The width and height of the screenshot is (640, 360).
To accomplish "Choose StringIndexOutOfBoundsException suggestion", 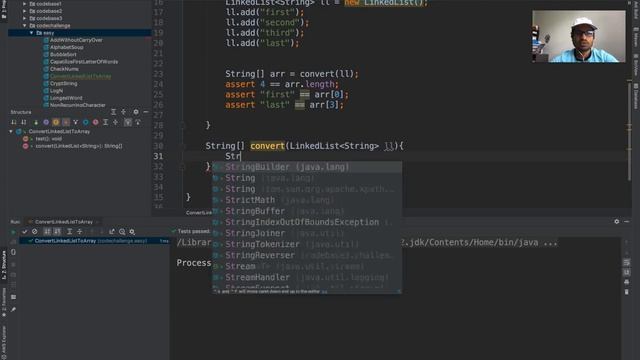I will 306,222.
